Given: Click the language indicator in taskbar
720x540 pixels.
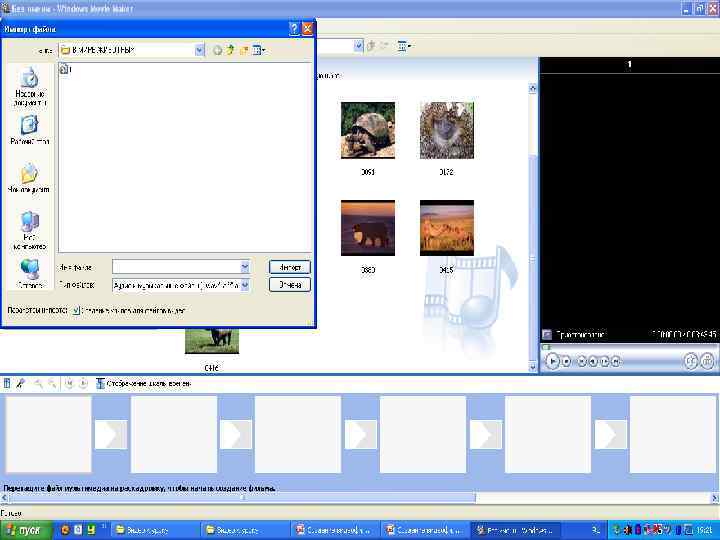Looking at the screenshot, I should (x=597, y=530).
